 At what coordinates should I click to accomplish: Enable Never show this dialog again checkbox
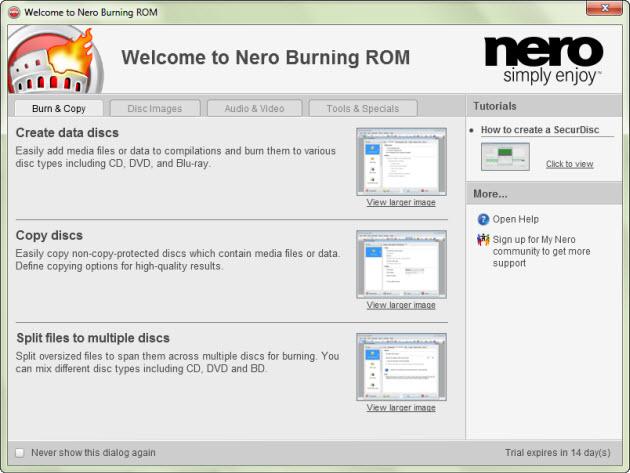coord(20,453)
